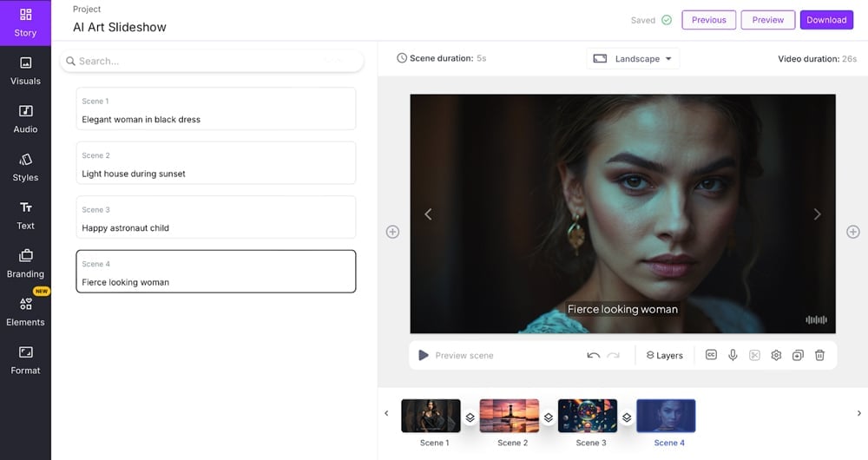Open the Branding panel
This screenshot has width=868, height=460.
pos(25,264)
